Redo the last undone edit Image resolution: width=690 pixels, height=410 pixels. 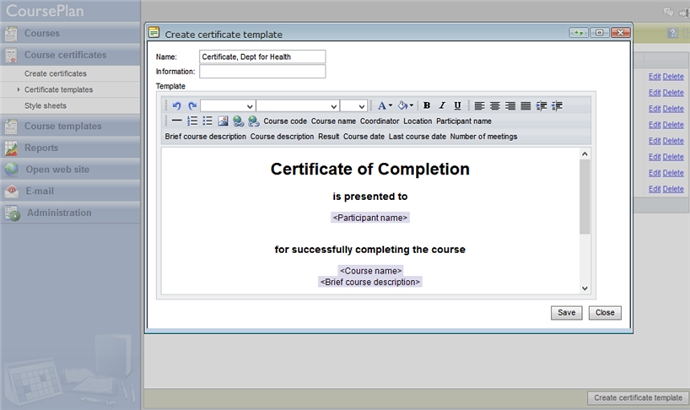pos(192,106)
